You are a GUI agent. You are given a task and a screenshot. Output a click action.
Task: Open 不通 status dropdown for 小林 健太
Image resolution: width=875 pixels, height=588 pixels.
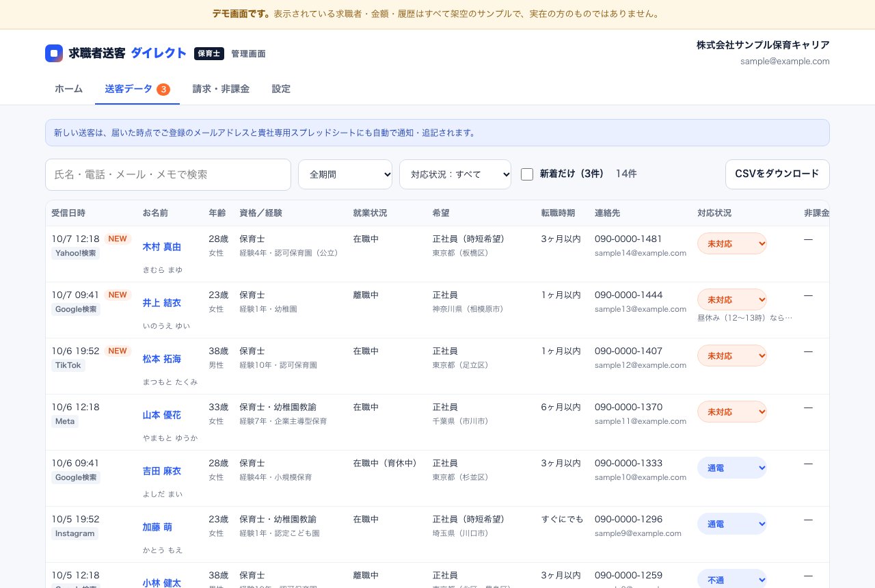[732, 579]
